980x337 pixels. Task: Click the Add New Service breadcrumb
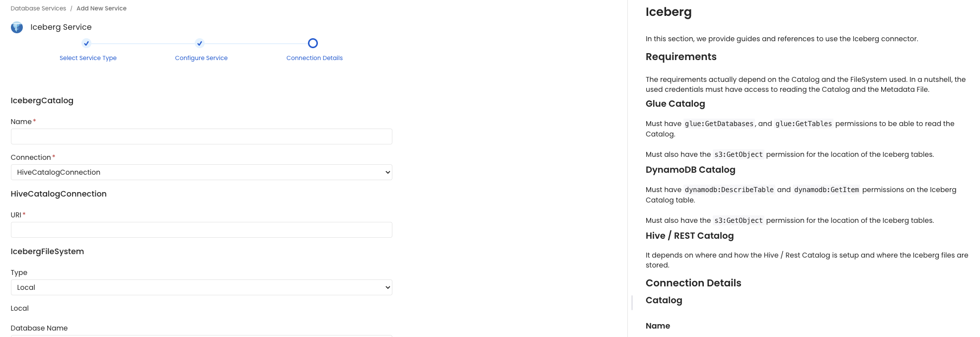click(x=101, y=8)
